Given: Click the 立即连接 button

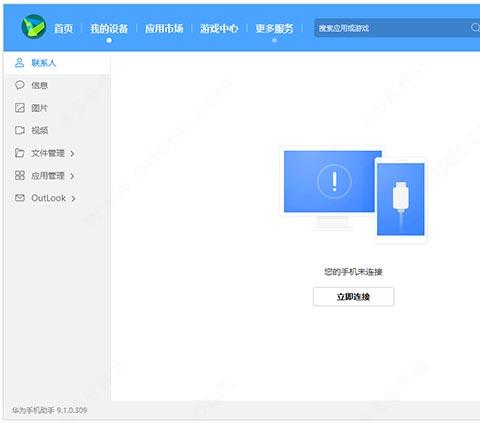Looking at the screenshot, I should pos(353,296).
